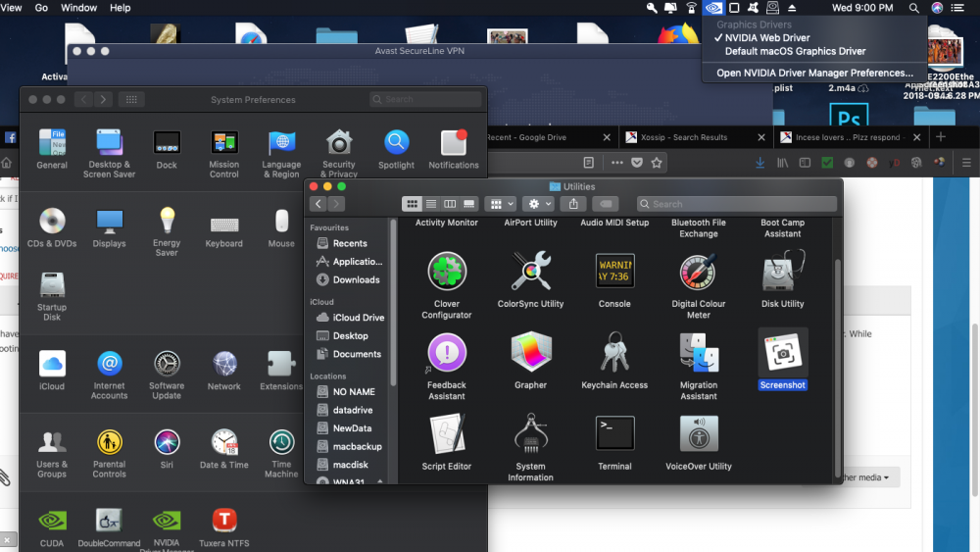Click the Finder Share button
Viewport: 980px width, 552px height.
[573, 204]
